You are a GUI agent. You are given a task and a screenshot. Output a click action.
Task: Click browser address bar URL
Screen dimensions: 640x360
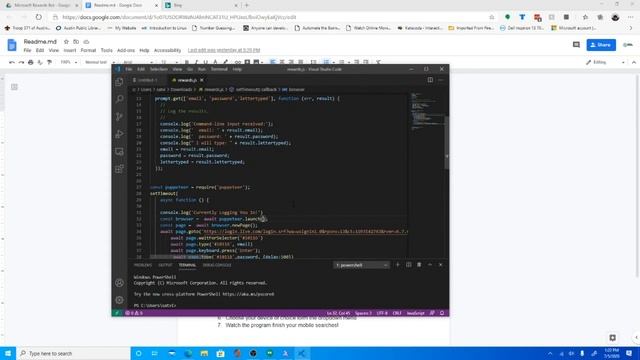pyautogui.click(x=180, y=17)
